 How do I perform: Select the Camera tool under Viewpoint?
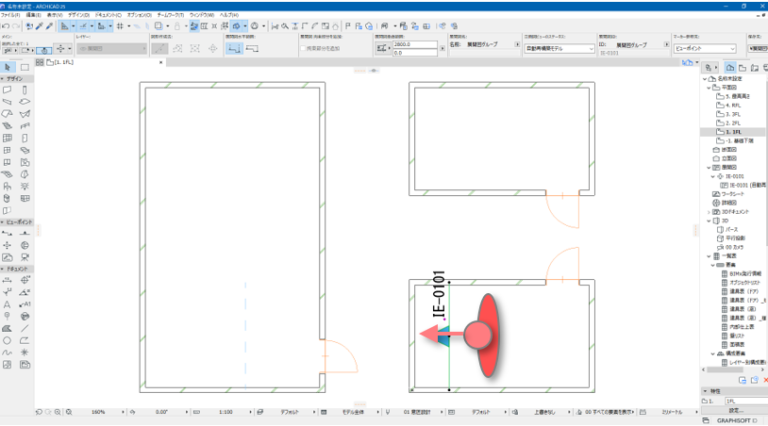[x=24, y=258]
